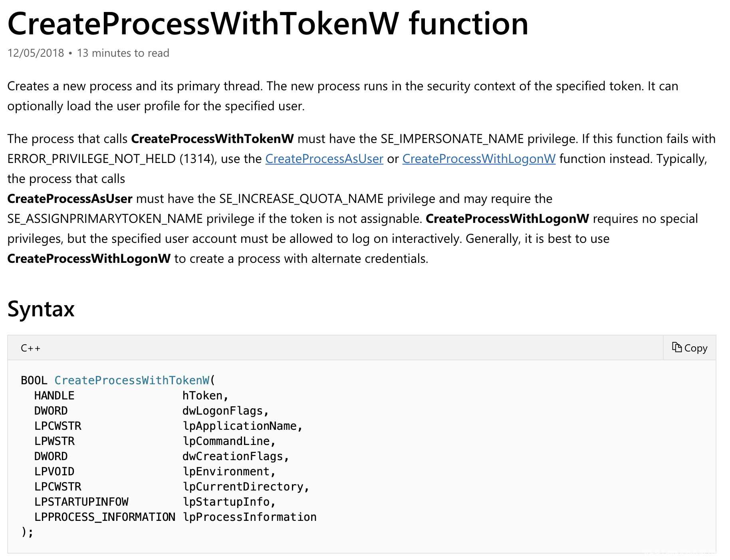Click the lpApplicationName parameter
The image size is (730, 560).
[240, 426]
